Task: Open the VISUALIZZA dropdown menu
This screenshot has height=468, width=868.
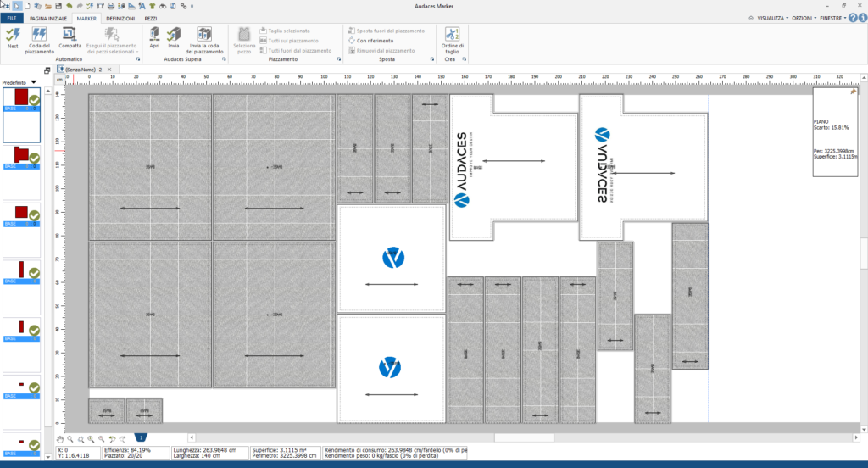Action: tap(773, 19)
